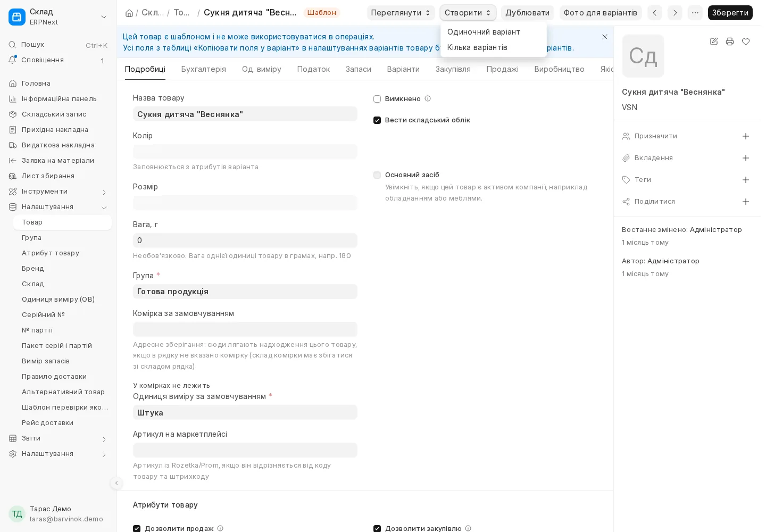The image size is (766, 532).
Task: Add a tag with Теги plus
Action: [x=746, y=180]
